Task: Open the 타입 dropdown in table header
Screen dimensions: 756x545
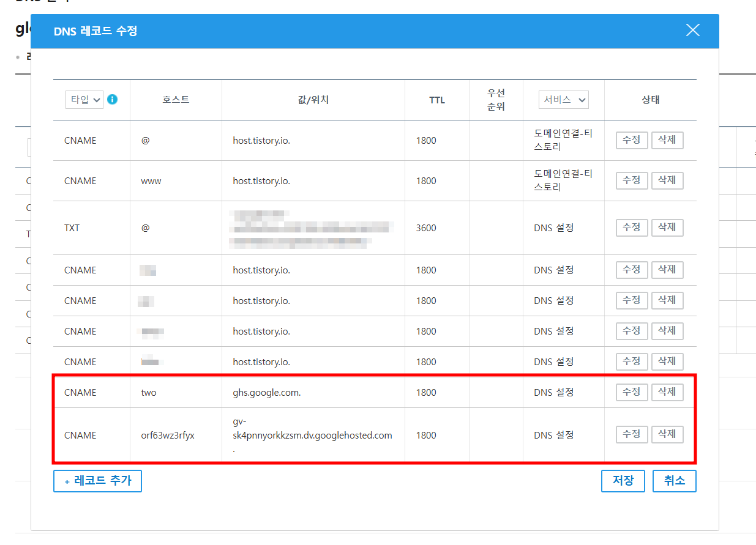Action: [x=84, y=100]
